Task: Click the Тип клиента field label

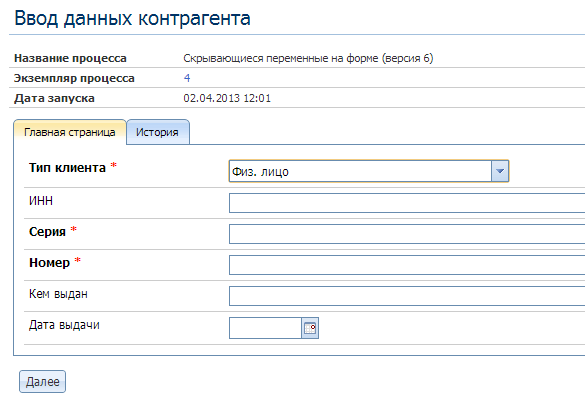Action: (68, 168)
